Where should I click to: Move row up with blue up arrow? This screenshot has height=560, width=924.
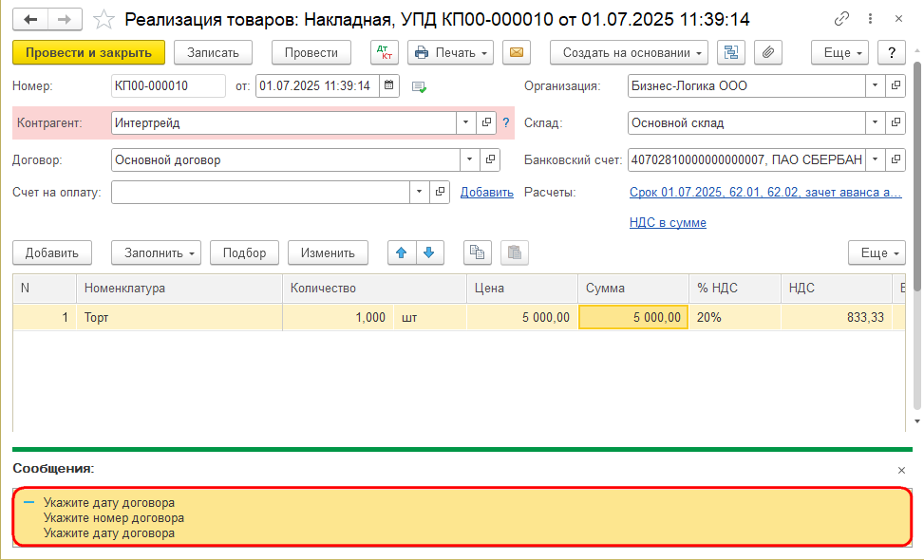pos(402,252)
